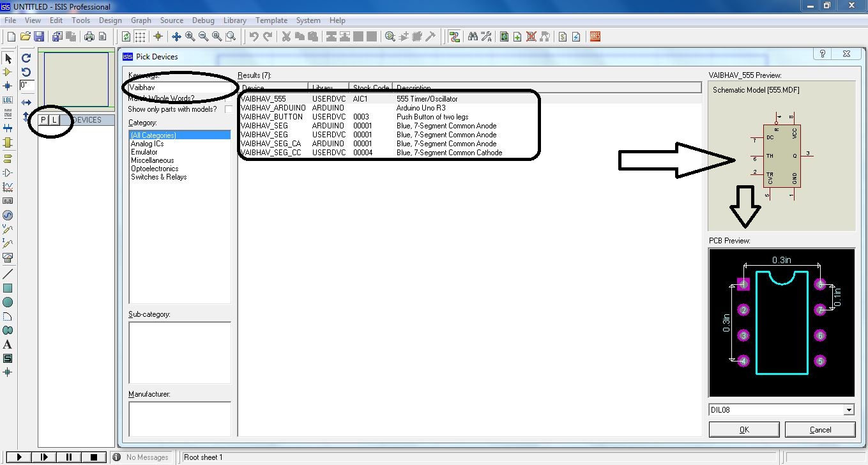Zoom in with the plus magnifier
Screen dimensions: 868x465
click(190, 36)
